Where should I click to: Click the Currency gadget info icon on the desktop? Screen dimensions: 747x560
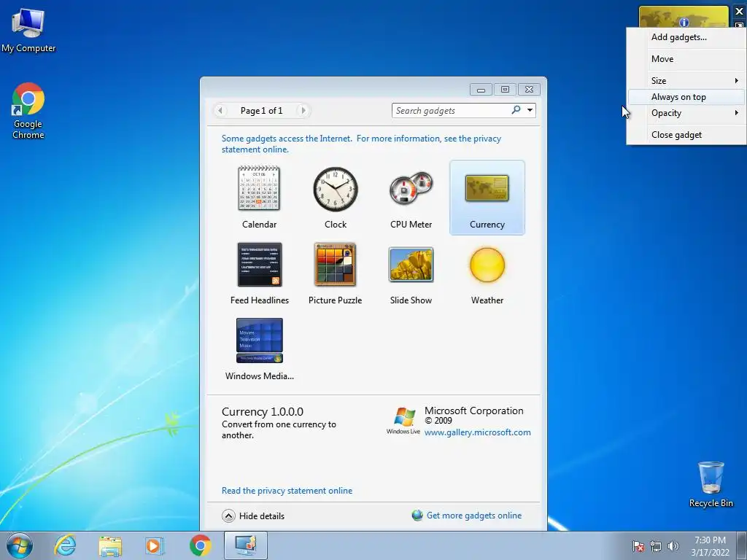[684, 22]
